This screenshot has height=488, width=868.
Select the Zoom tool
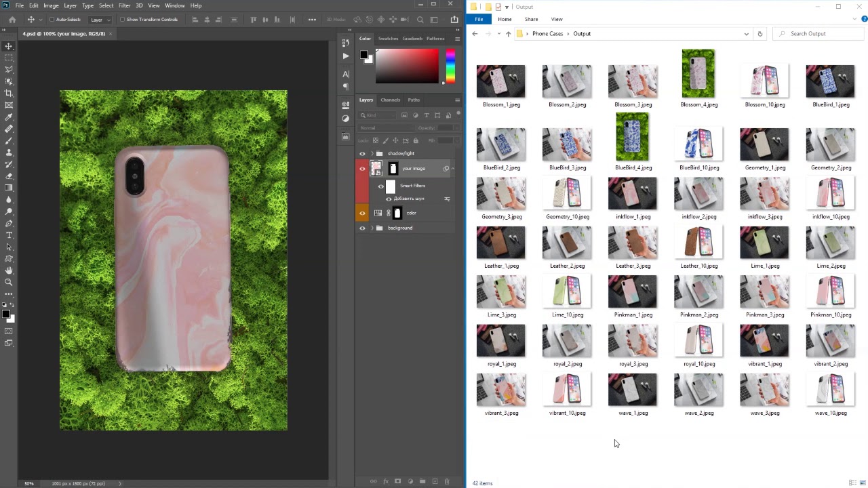pyautogui.click(x=9, y=282)
